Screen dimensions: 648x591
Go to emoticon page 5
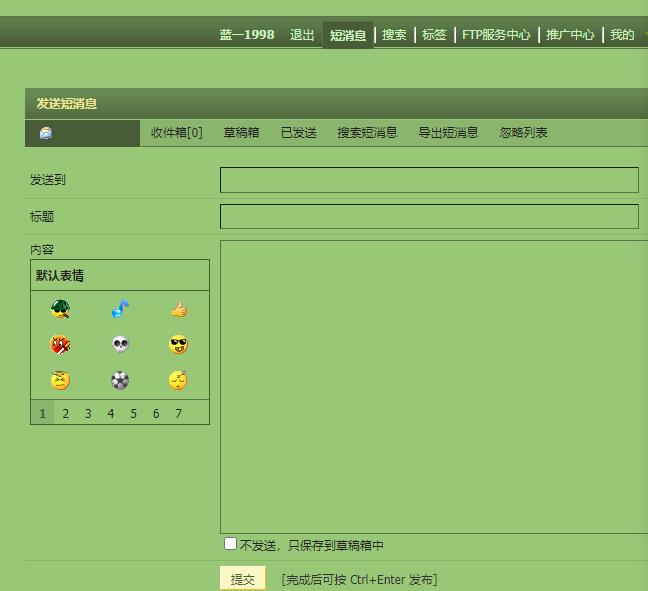click(133, 413)
